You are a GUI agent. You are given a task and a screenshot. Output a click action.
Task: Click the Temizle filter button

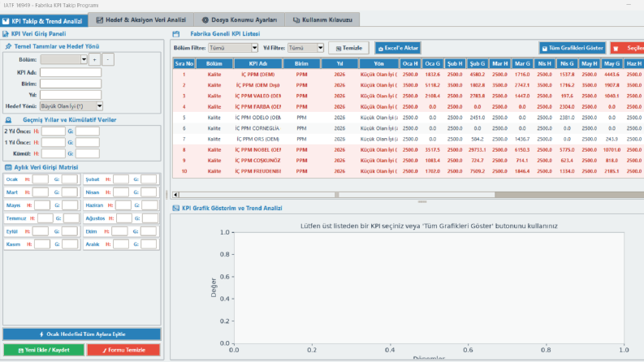point(348,48)
